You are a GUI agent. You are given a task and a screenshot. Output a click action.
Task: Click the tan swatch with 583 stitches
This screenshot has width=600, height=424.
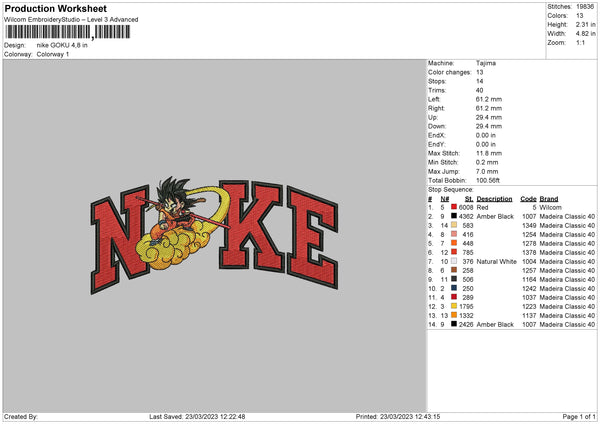(454, 225)
